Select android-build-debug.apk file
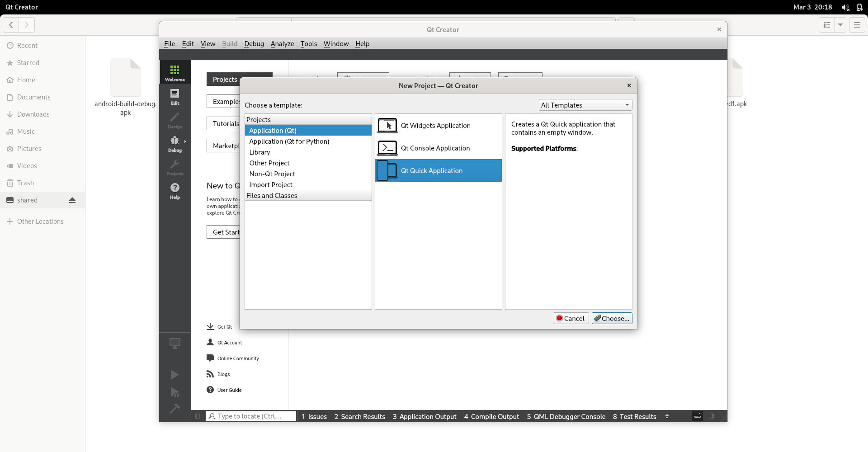This screenshot has width=868, height=452. (x=126, y=87)
